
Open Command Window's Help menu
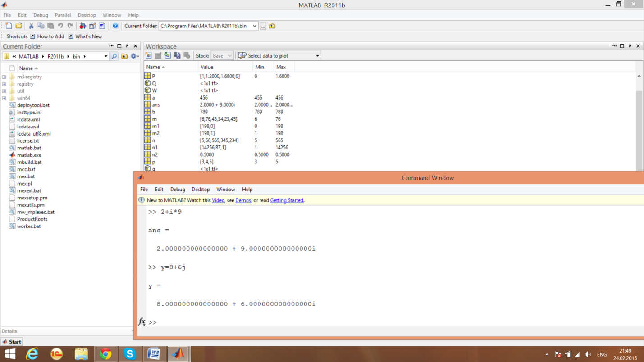(x=247, y=190)
